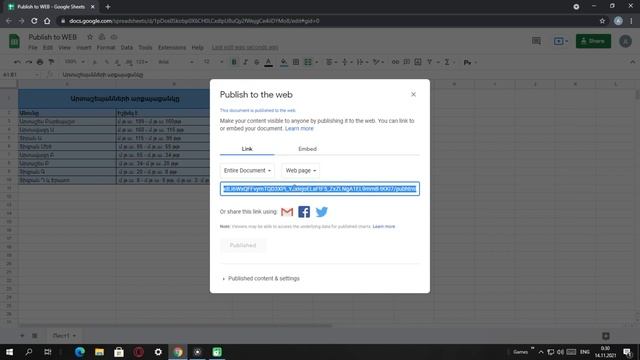Image resolution: width=640 pixels, height=360 pixels.
Task: Open the Entire Document dropdown
Action: tap(247, 170)
